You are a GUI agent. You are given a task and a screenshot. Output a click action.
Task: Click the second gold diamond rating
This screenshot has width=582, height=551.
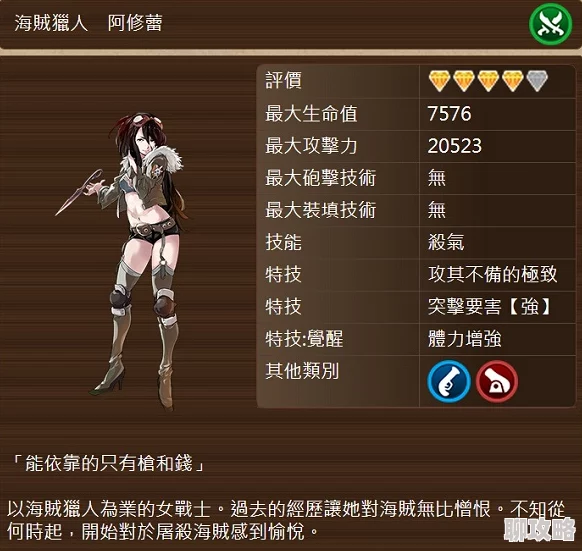tap(464, 81)
